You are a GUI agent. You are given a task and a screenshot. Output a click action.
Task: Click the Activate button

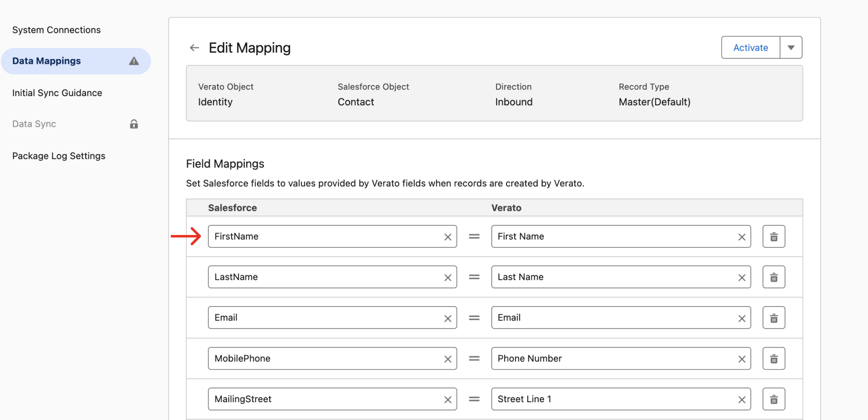pyautogui.click(x=751, y=48)
